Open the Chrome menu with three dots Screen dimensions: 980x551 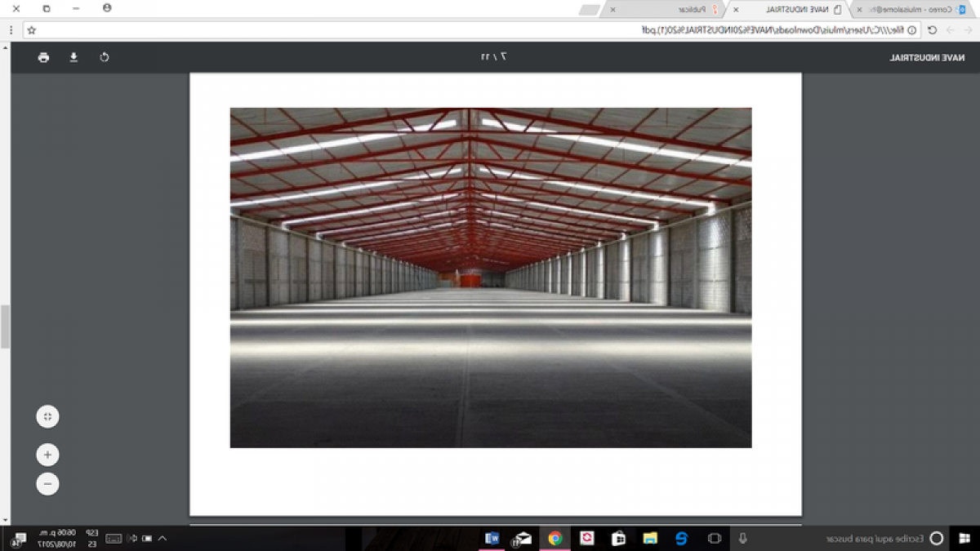tap(11, 29)
